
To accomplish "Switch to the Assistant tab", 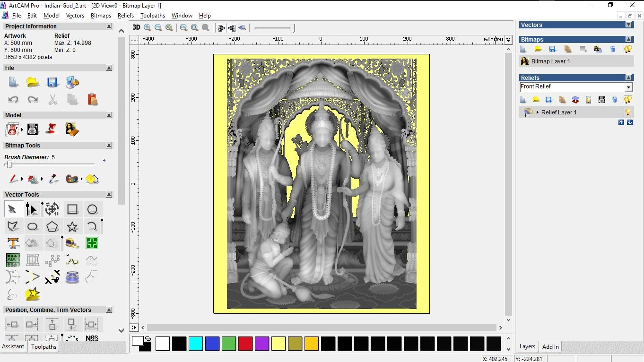I will click(x=14, y=346).
